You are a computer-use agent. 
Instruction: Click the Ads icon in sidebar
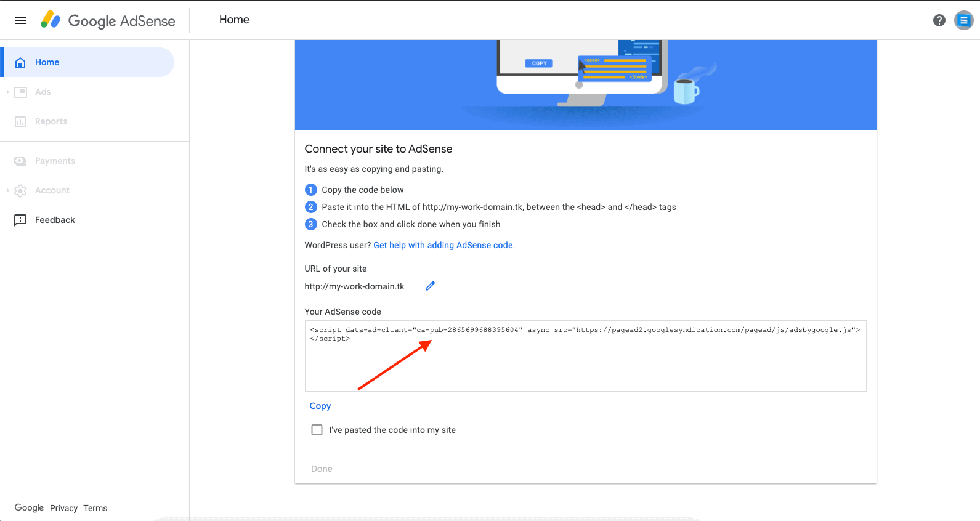20,92
